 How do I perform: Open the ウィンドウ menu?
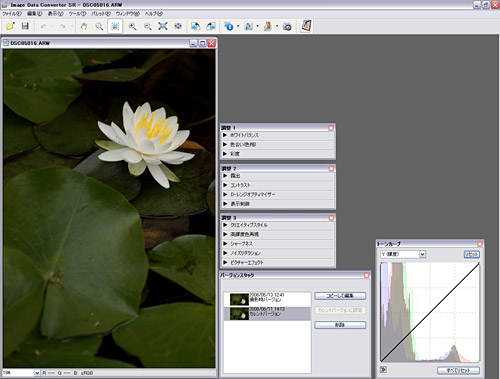(x=127, y=14)
